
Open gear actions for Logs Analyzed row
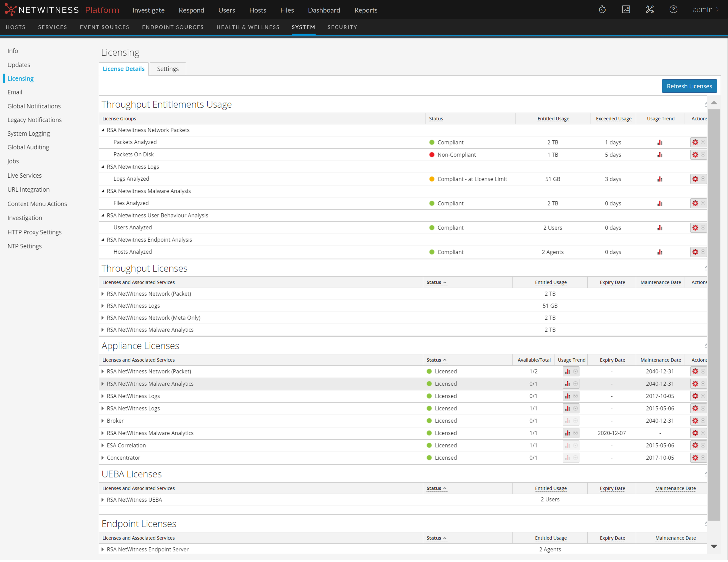[695, 179]
